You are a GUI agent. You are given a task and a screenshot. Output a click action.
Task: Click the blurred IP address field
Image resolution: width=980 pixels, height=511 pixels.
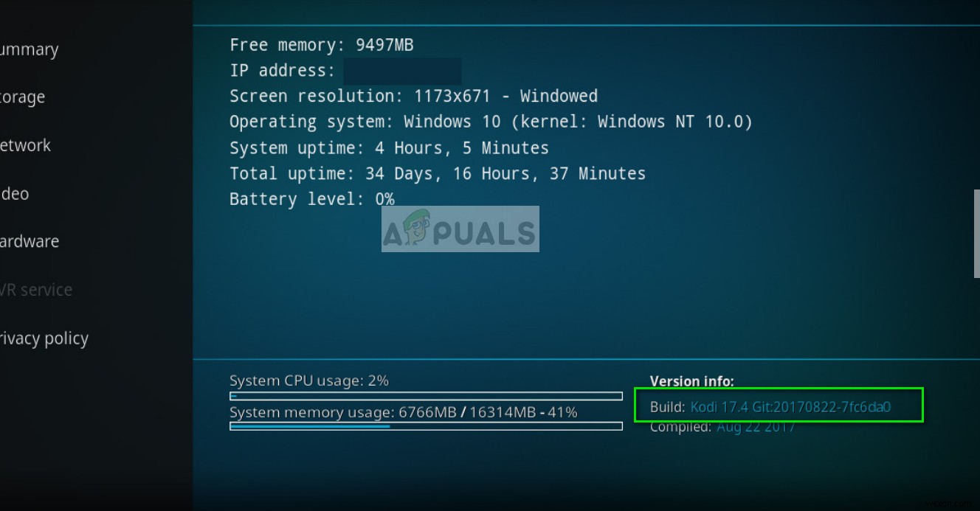coord(402,70)
